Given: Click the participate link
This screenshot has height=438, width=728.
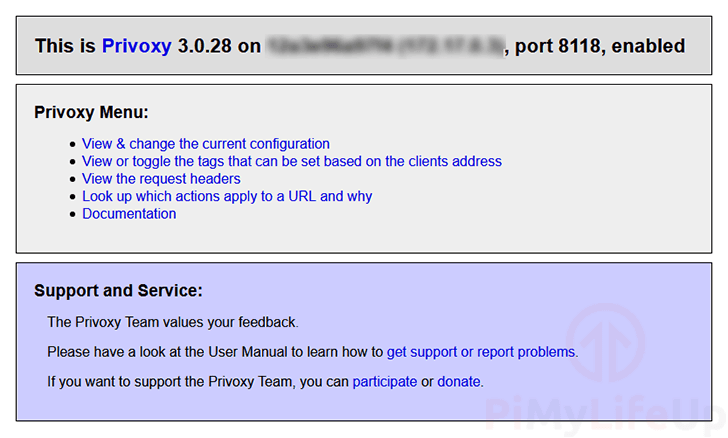Looking at the screenshot, I should (384, 382).
